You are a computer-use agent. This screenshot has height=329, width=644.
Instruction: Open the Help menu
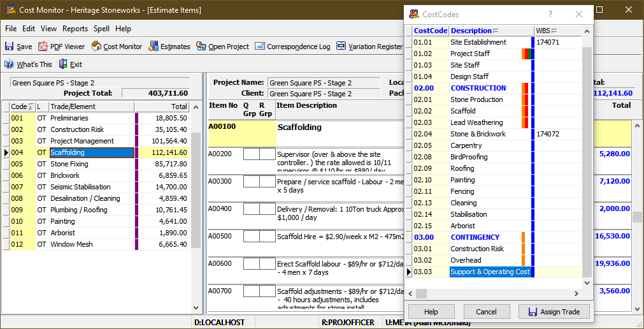coord(123,29)
